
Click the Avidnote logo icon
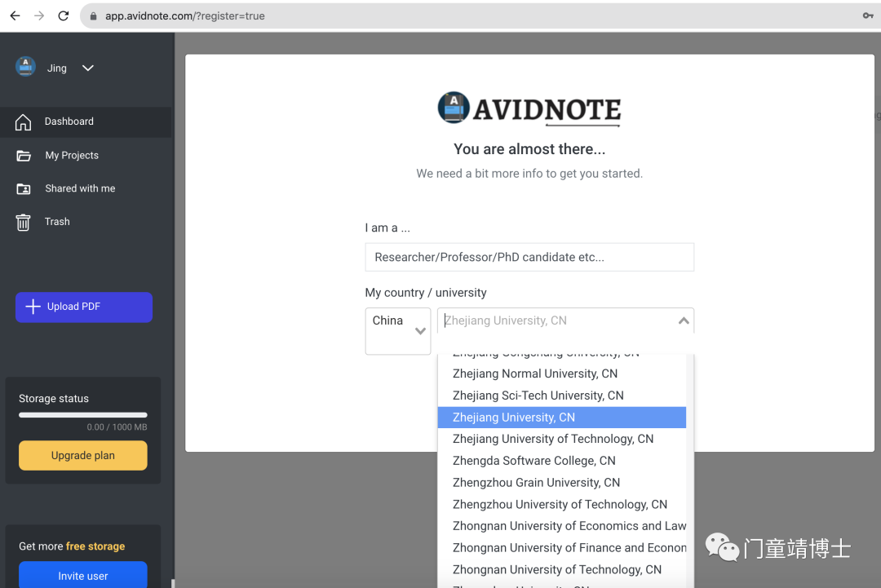point(454,108)
